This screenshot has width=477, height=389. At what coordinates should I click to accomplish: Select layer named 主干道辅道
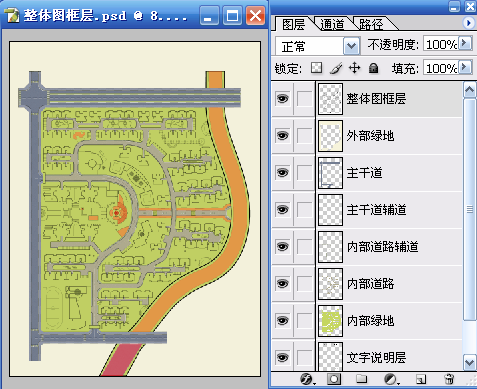point(376,210)
